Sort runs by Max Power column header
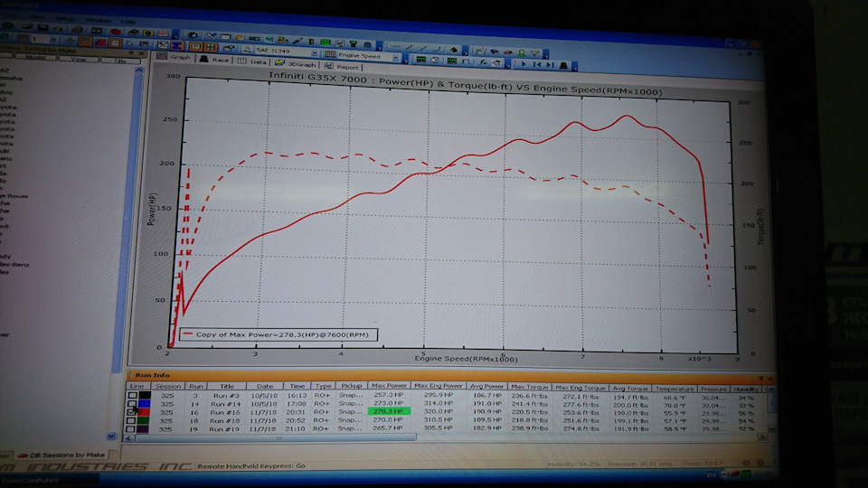The height and width of the screenshot is (488, 868). tap(389, 386)
